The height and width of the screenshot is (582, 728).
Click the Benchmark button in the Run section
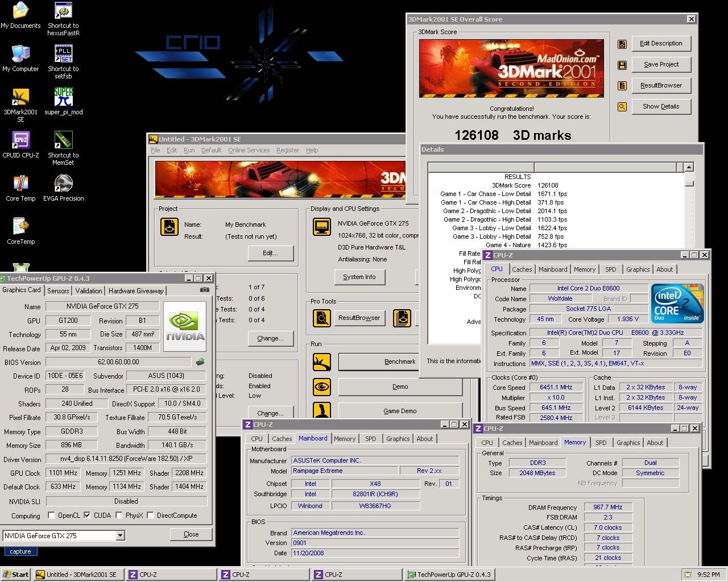click(x=399, y=361)
